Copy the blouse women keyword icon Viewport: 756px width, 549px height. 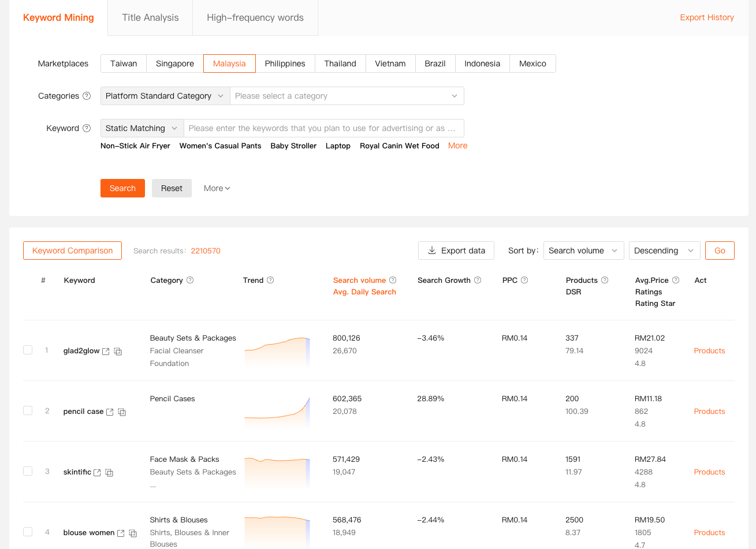(x=133, y=533)
